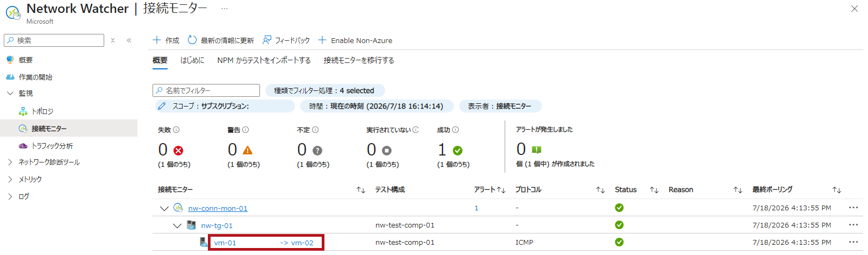Screen dimensions: 868x255
Task: Open the 時間 time filter pill
Action: coord(377,106)
